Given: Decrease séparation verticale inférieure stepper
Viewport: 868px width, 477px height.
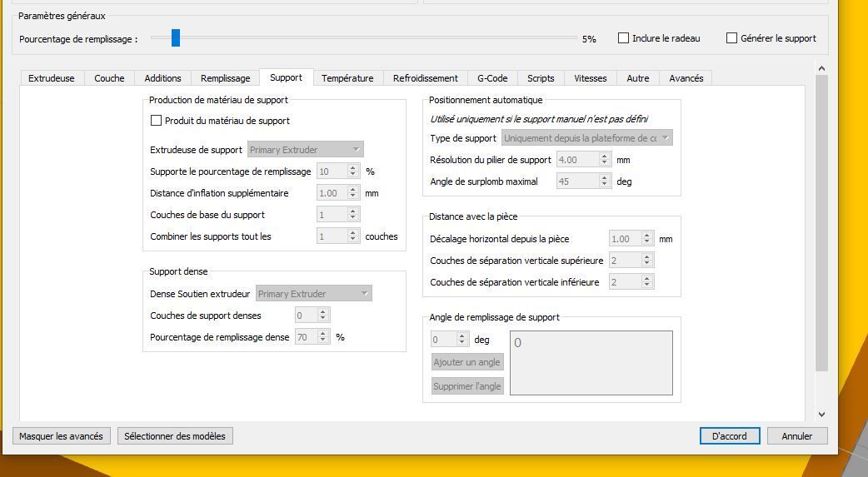Looking at the screenshot, I should coord(647,285).
